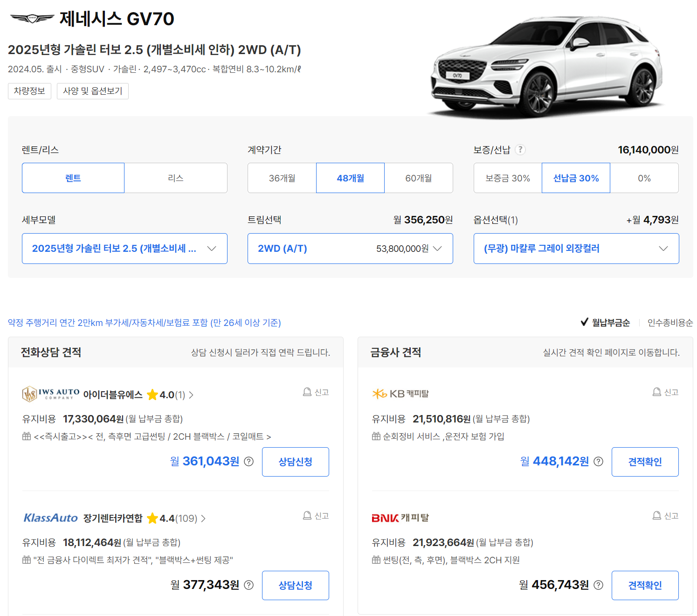Report 아이더블유에스 via 신고 bell icon

(316, 392)
